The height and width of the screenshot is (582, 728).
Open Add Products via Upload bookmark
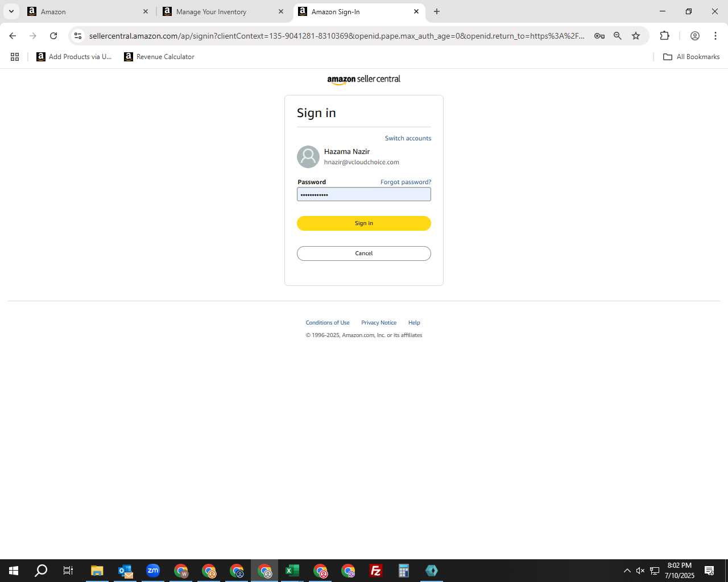[74, 57]
